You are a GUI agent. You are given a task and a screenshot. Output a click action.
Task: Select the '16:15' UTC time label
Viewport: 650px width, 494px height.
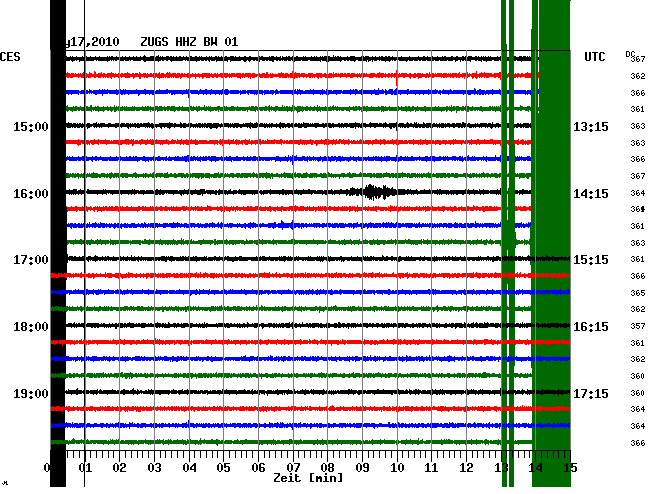tap(591, 327)
